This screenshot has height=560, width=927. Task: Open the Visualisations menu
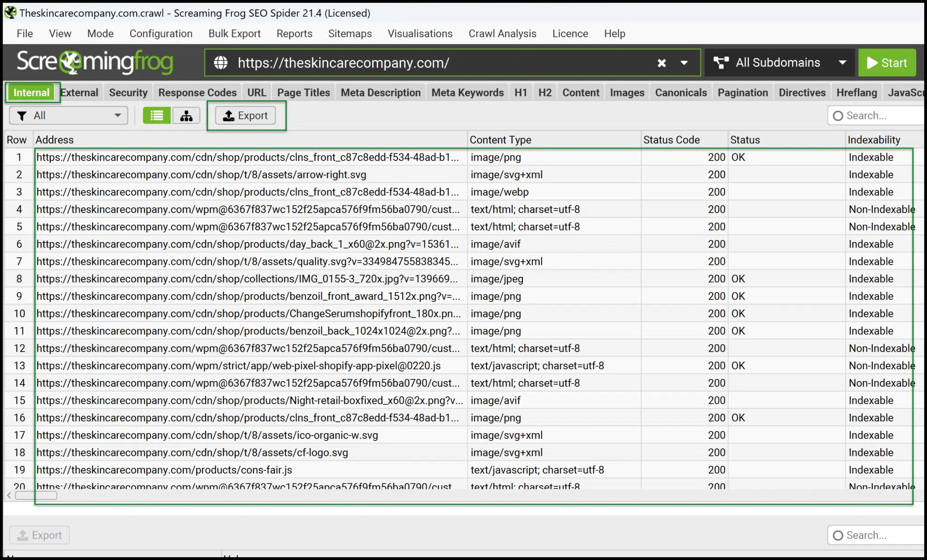point(420,34)
